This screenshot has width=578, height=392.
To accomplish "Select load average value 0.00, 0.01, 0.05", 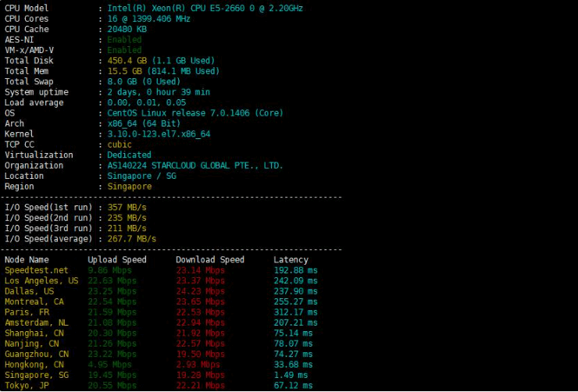I will [x=146, y=102].
